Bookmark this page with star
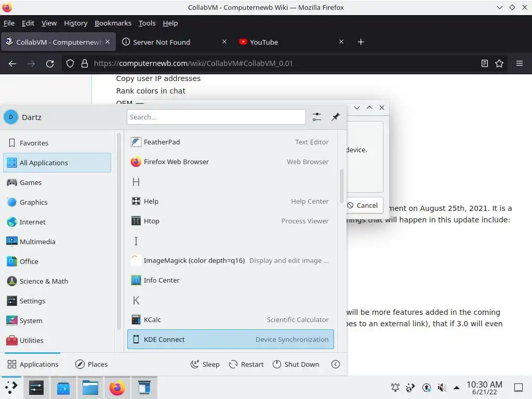Viewport: 532px width, 399px height. pyautogui.click(x=499, y=63)
